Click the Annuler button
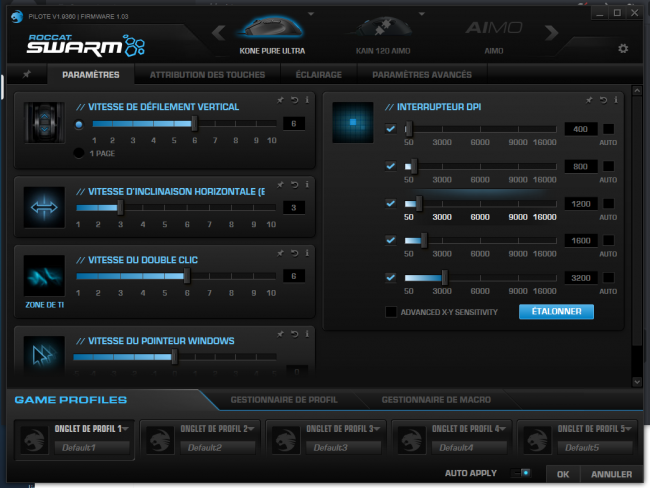The height and width of the screenshot is (488, 650). pyautogui.click(x=611, y=474)
